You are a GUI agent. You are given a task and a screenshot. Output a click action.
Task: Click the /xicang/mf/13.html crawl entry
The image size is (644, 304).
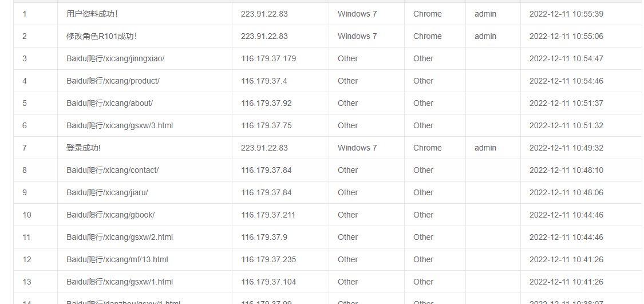(x=117, y=259)
